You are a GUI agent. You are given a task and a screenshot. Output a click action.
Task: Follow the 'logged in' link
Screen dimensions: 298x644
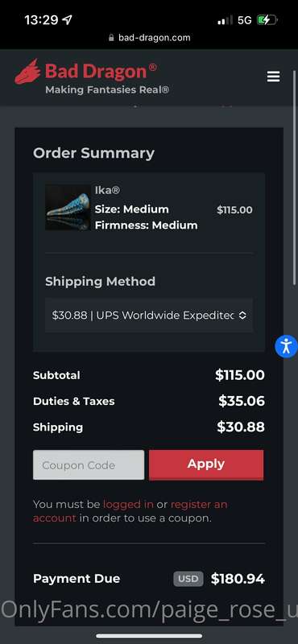click(x=128, y=504)
